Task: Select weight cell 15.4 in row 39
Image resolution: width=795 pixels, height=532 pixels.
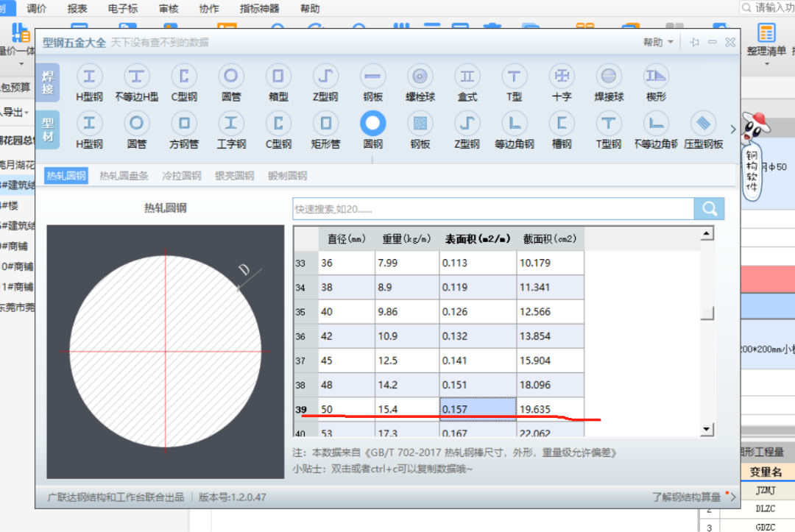Action: point(407,409)
